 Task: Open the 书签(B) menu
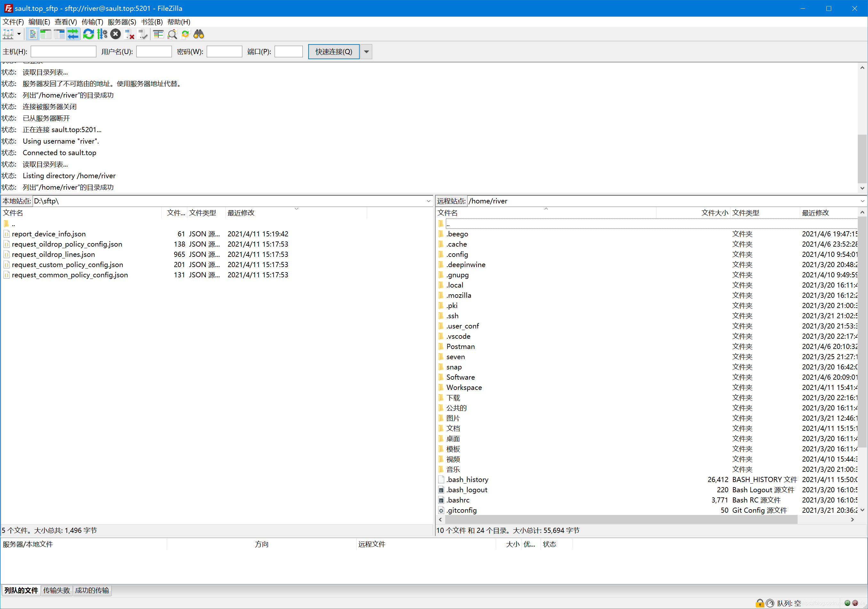152,22
